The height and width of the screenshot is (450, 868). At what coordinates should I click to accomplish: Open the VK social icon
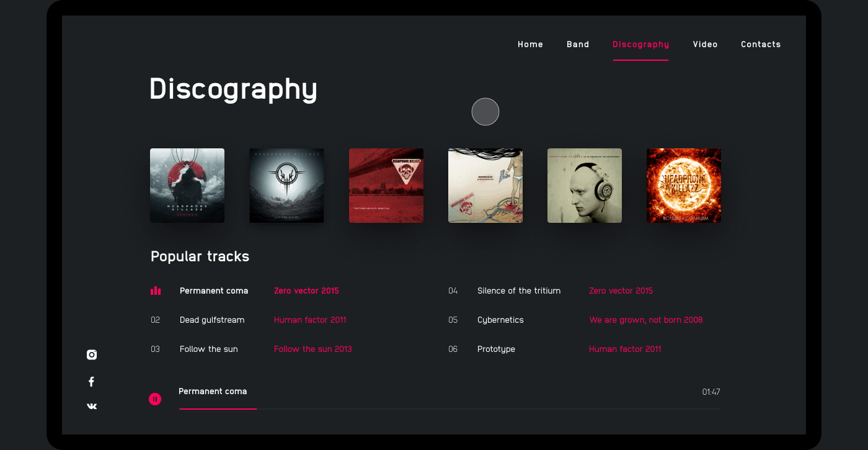(92, 407)
